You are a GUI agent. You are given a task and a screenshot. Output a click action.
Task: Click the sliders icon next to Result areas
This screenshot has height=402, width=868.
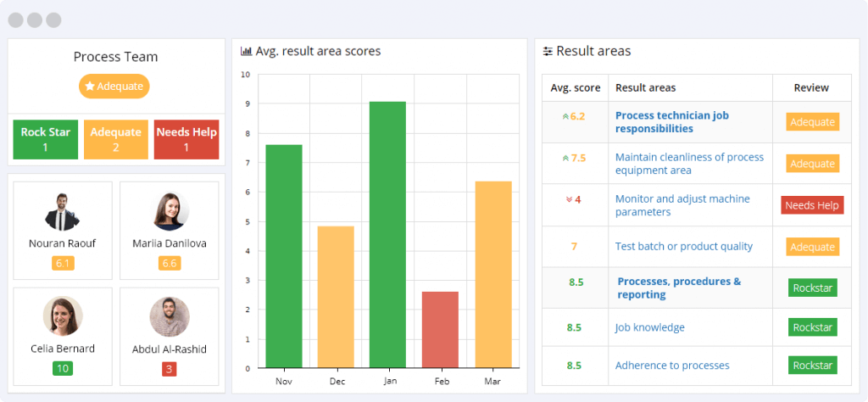coord(548,52)
